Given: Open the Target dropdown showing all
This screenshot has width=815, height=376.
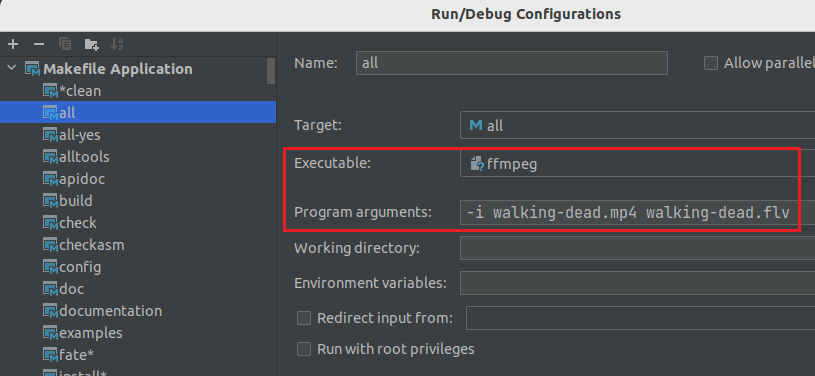Looking at the screenshot, I should point(637,125).
